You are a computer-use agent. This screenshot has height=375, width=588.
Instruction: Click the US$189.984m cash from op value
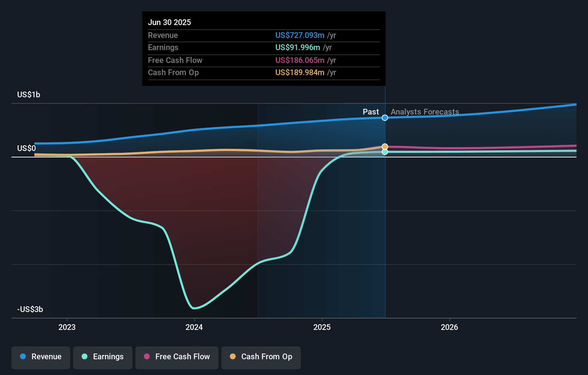tap(300, 72)
